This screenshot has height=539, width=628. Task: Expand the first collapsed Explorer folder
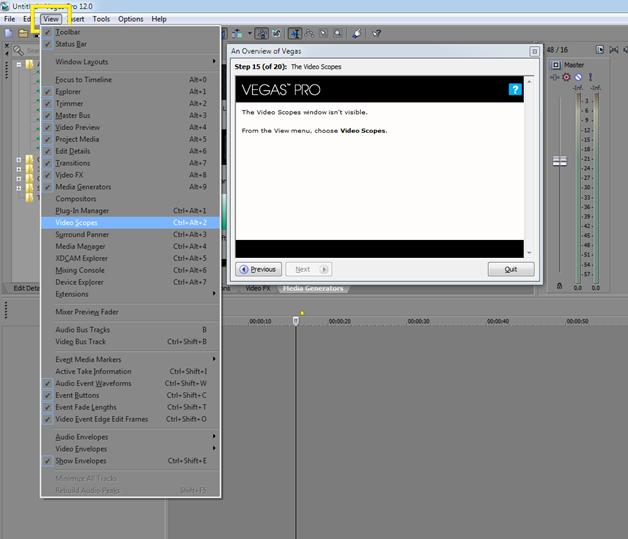[x=19, y=159]
